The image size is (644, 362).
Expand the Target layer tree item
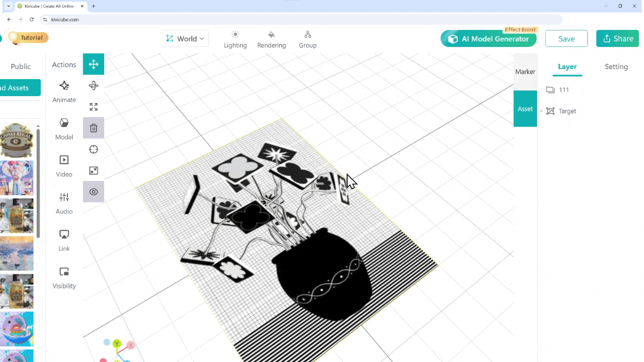(542, 111)
